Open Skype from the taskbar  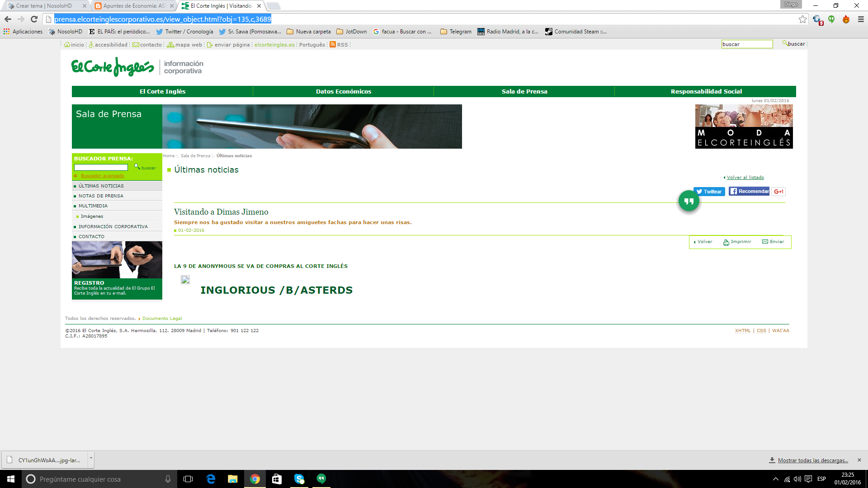tap(299, 479)
